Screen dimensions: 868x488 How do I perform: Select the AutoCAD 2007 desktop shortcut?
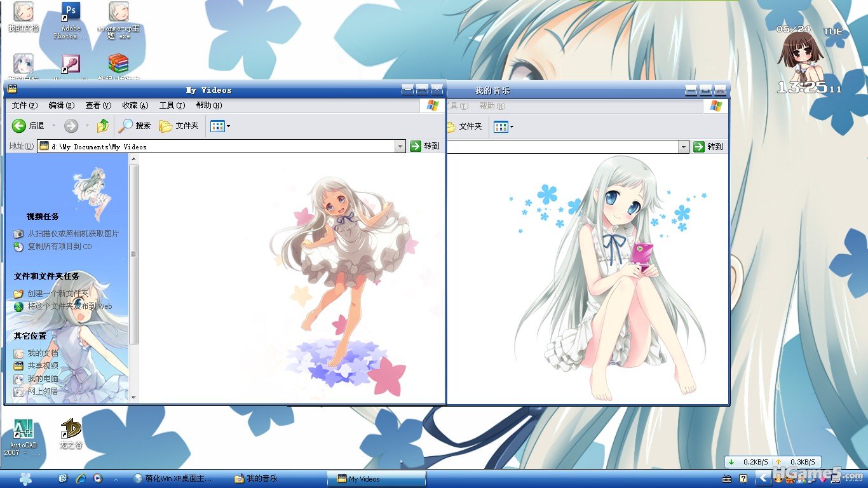23,437
